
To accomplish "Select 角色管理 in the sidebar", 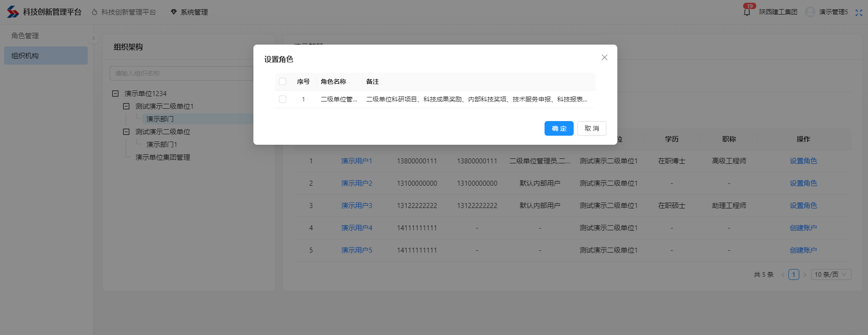I will (25, 36).
